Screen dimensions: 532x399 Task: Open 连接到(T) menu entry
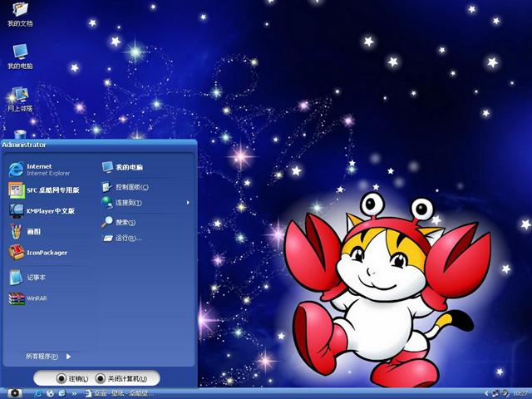tap(121, 203)
